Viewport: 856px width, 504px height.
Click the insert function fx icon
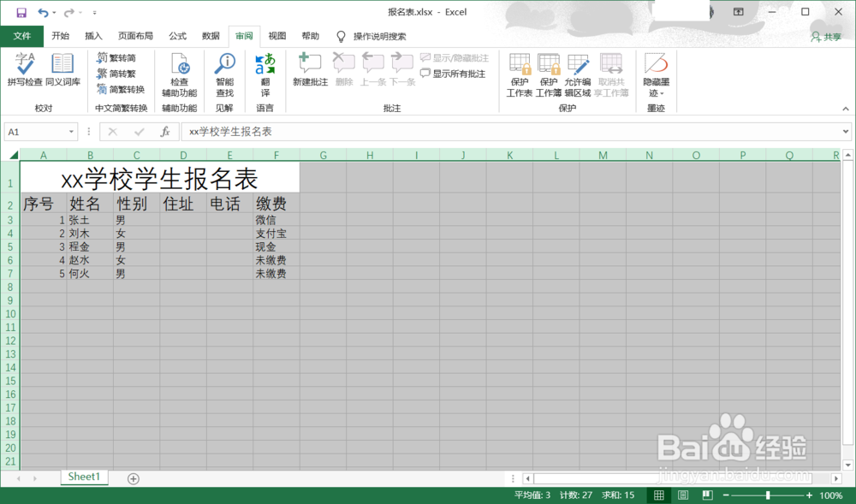pyautogui.click(x=165, y=132)
